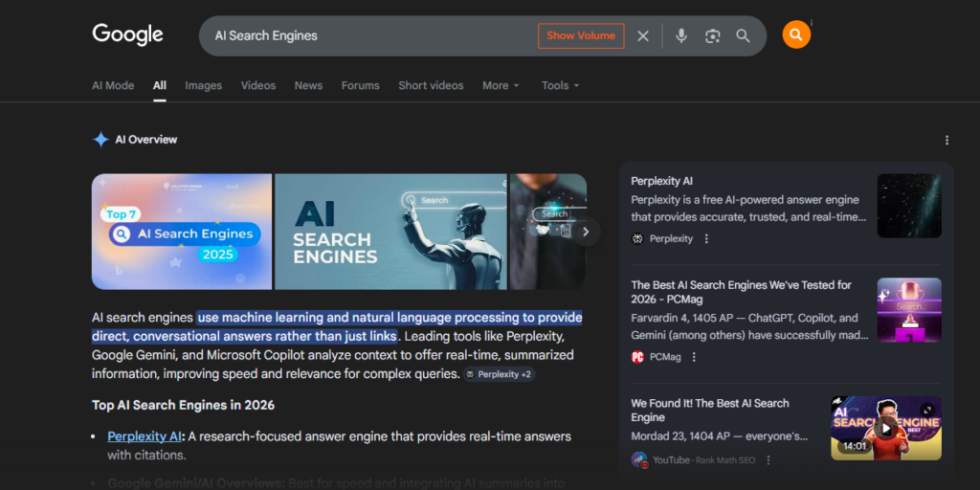Start voice search with the microphone icon
The image size is (980, 490).
(x=681, y=35)
